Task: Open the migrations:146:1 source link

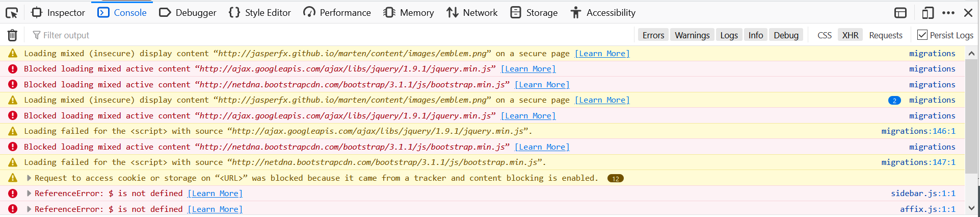Action: pos(918,131)
